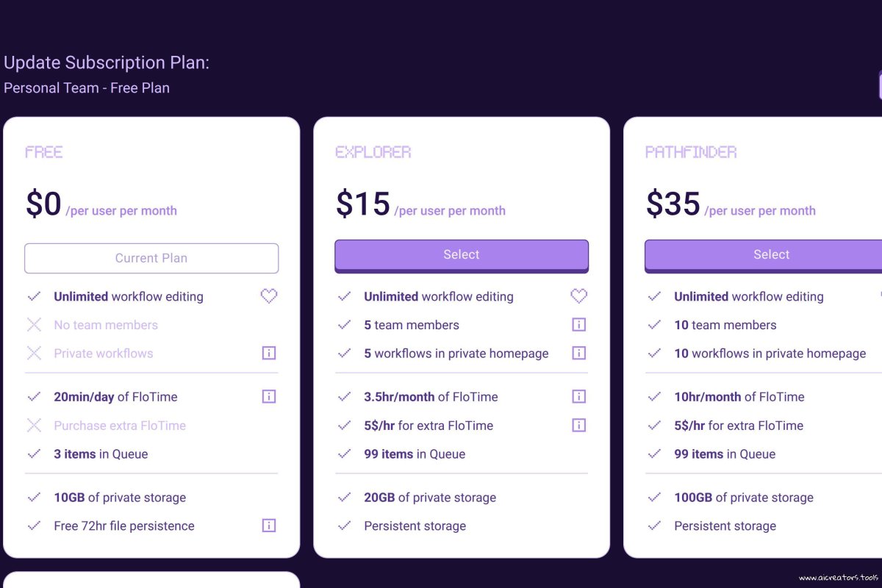882x588 pixels.
Task: Click the $15 price in Explorer card
Action: pyautogui.click(x=363, y=204)
